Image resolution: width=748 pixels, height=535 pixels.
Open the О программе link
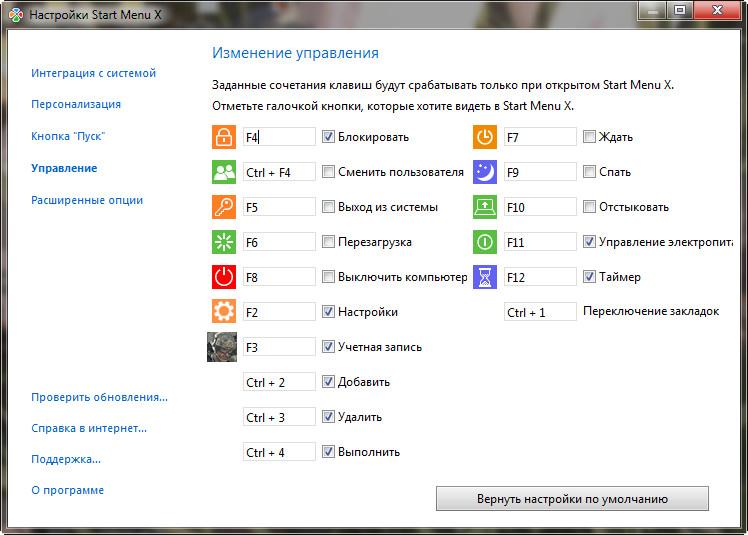point(67,490)
